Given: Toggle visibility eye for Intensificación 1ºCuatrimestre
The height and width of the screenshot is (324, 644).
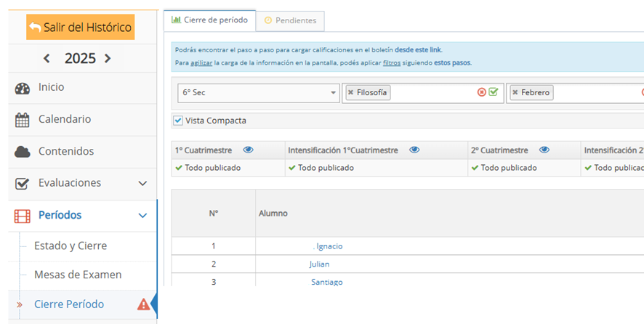Looking at the screenshot, I should click(x=414, y=150).
